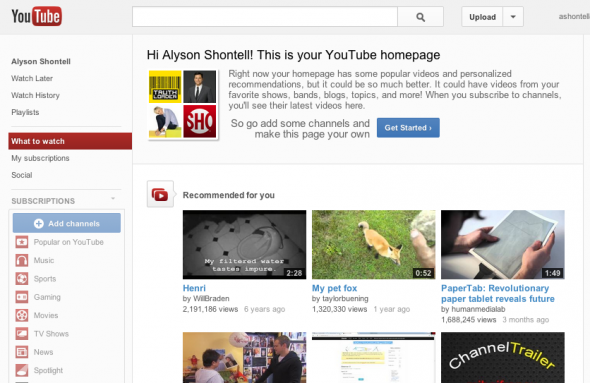Open the TV Shows icon
This screenshot has height=383, width=590.
(22, 334)
